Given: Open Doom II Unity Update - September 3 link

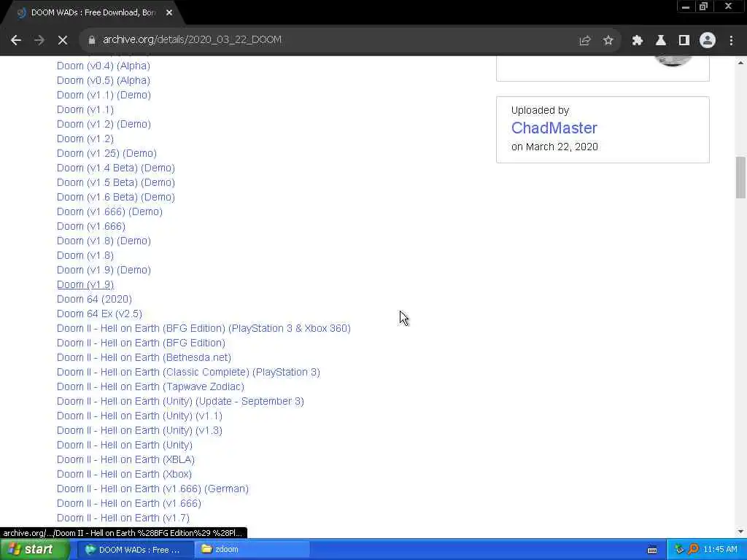Looking at the screenshot, I should coord(181,402).
